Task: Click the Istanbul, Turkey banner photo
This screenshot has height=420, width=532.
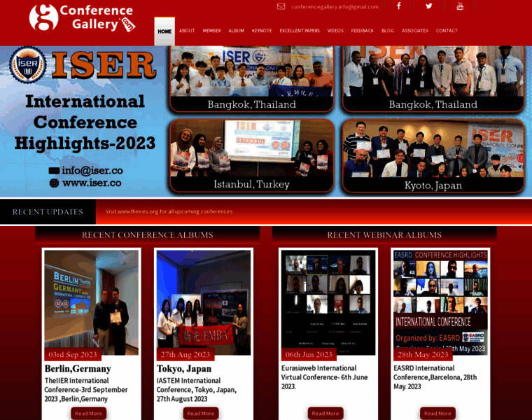Action: [252, 155]
